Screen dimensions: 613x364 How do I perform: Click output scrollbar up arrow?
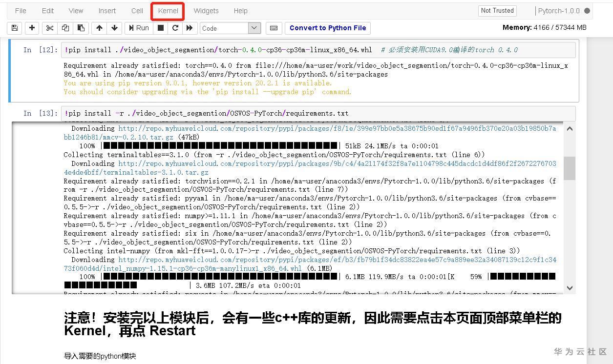(x=569, y=128)
